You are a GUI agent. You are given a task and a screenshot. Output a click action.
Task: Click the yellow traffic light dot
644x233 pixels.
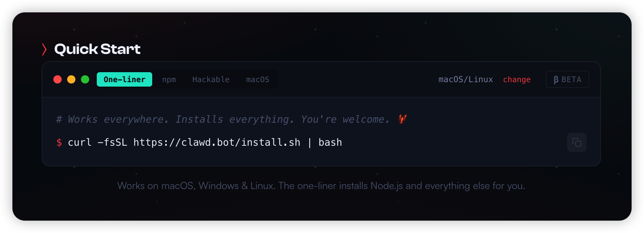tap(71, 79)
